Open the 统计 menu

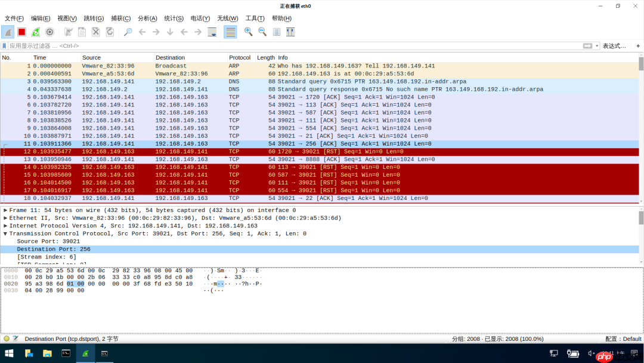click(174, 19)
